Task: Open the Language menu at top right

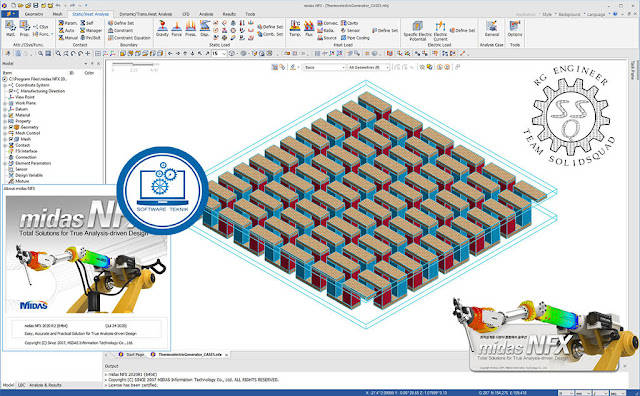Action: [x=597, y=14]
